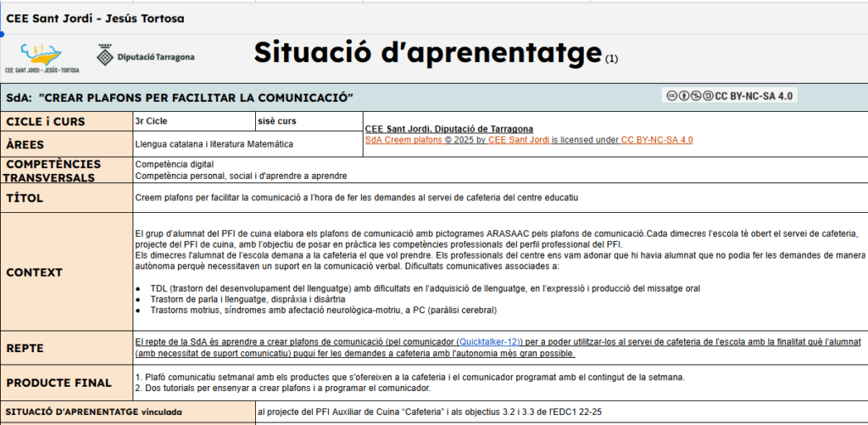Image resolution: width=868 pixels, height=425 pixels.
Task: Open the orange CC BY-NC-SA 4.0 link
Action: tap(656, 139)
